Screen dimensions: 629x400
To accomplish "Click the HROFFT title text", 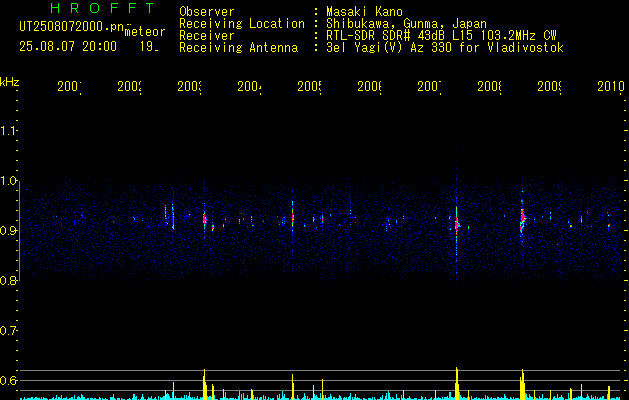I will 103,8.
